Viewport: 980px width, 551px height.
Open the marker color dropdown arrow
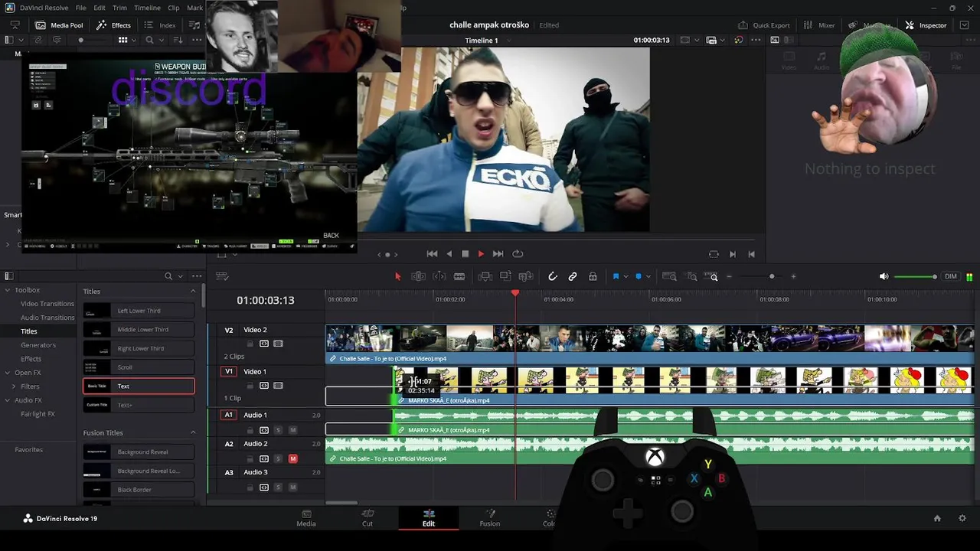[x=648, y=276]
